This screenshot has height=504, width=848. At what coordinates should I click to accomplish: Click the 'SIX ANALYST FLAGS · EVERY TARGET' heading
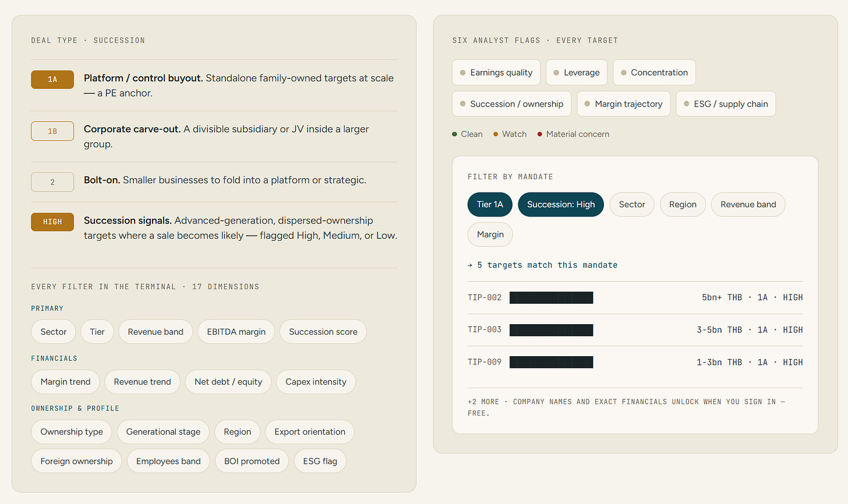[x=535, y=40]
